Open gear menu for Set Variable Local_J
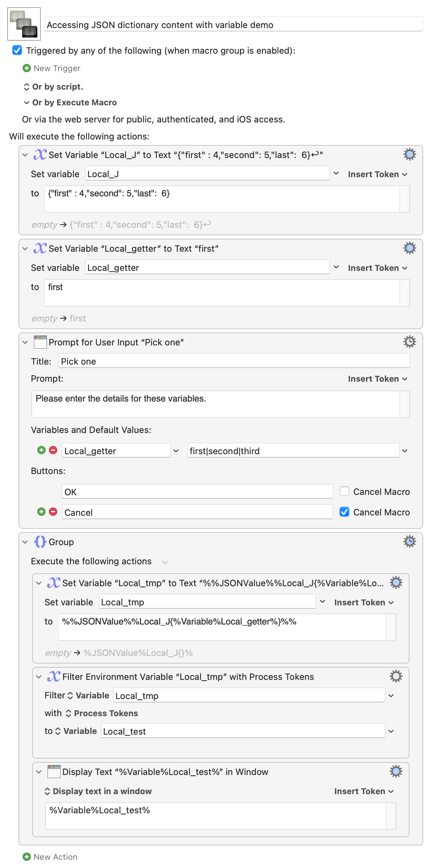The image size is (430, 868). tap(409, 155)
